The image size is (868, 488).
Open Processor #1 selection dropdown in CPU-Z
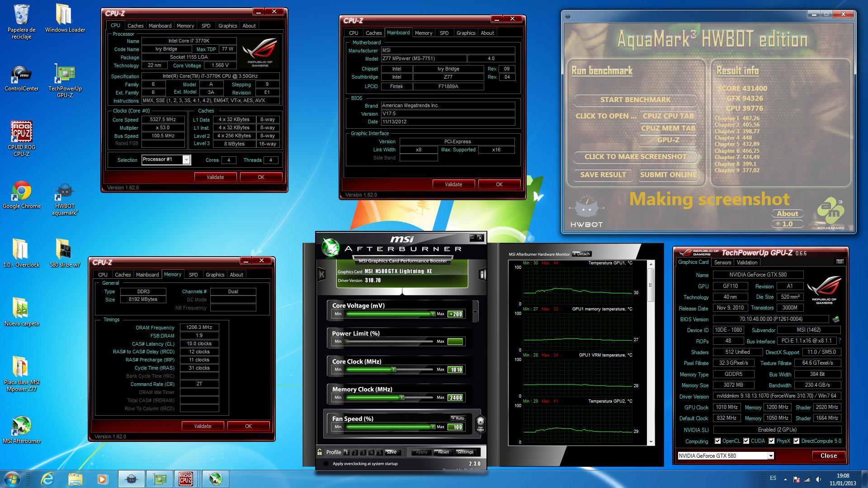pos(186,160)
